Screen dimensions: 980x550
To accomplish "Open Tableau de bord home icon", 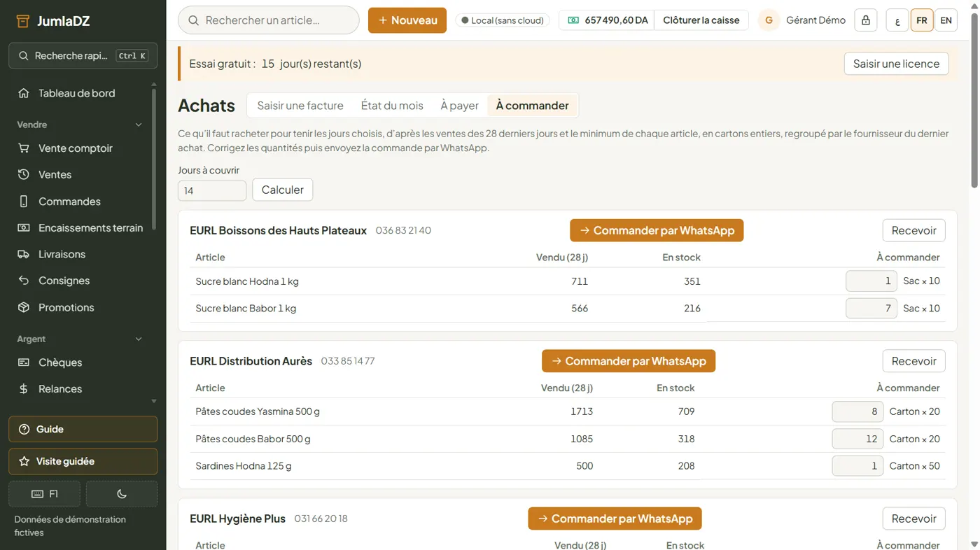I will click(x=24, y=93).
